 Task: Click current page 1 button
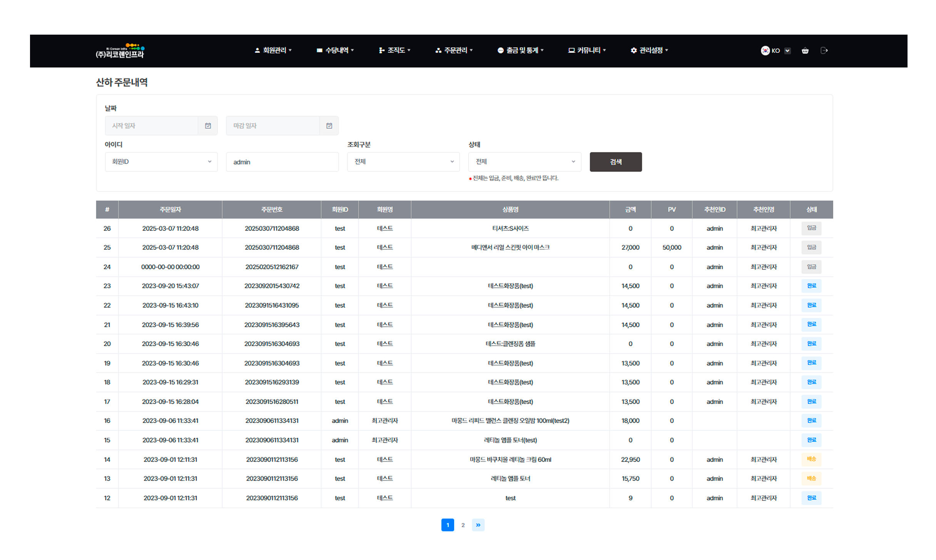click(448, 525)
